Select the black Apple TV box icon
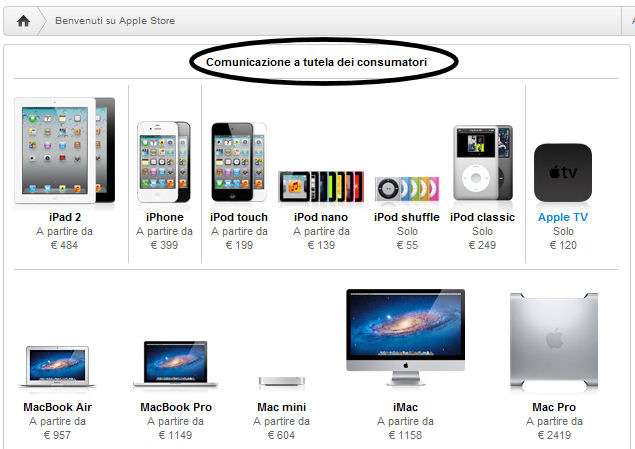Viewport: 635px width, 449px height. click(563, 173)
